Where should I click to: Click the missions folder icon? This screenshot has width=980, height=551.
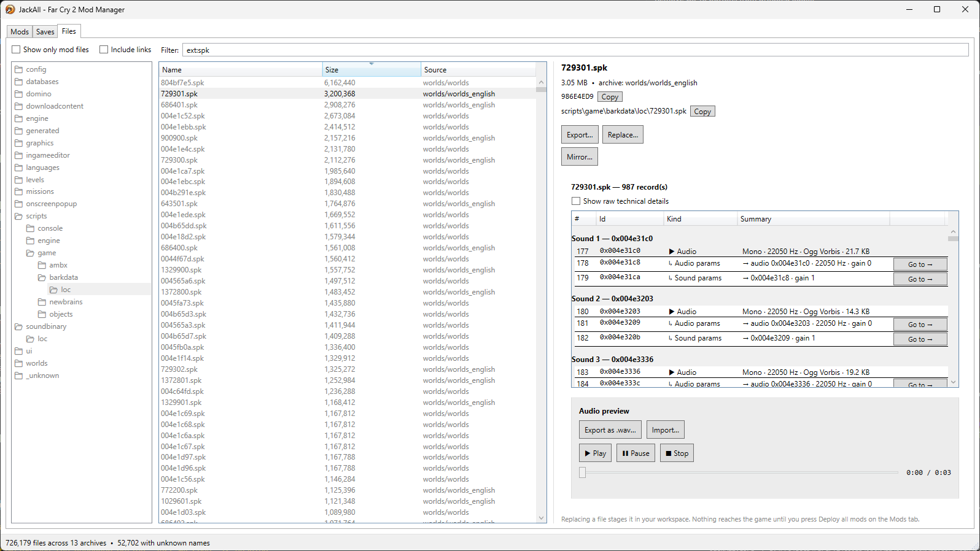point(18,191)
